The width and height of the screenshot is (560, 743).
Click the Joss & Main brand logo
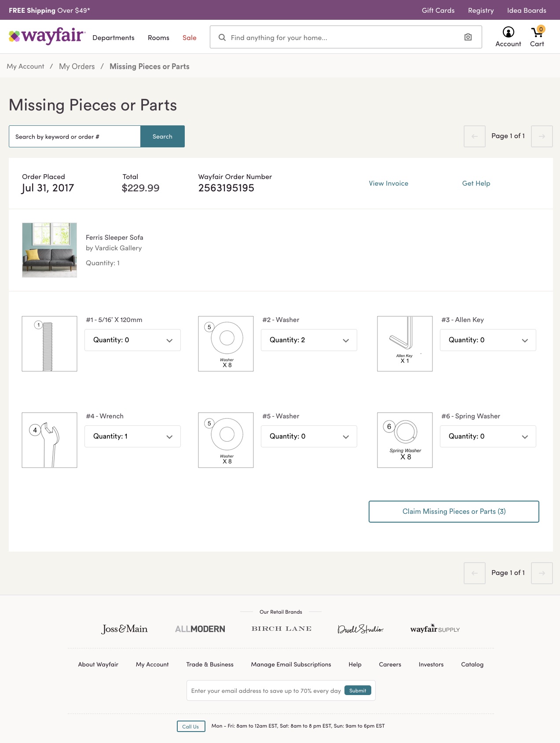click(124, 629)
